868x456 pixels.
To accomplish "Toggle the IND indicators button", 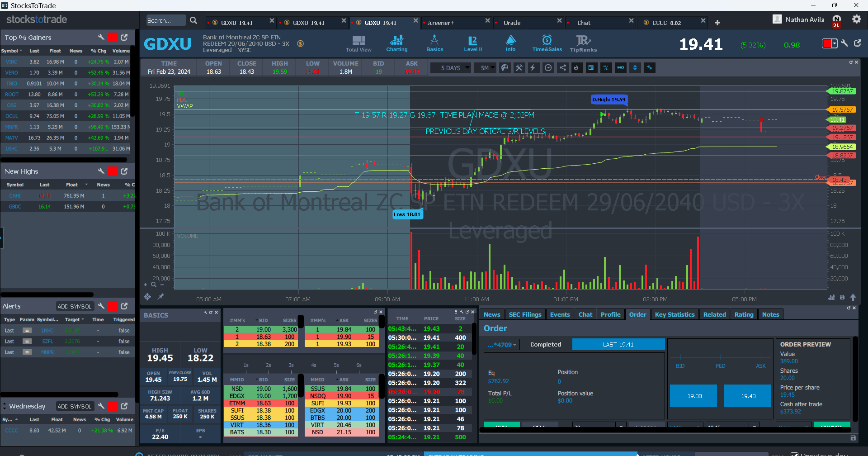I will (x=621, y=68).
